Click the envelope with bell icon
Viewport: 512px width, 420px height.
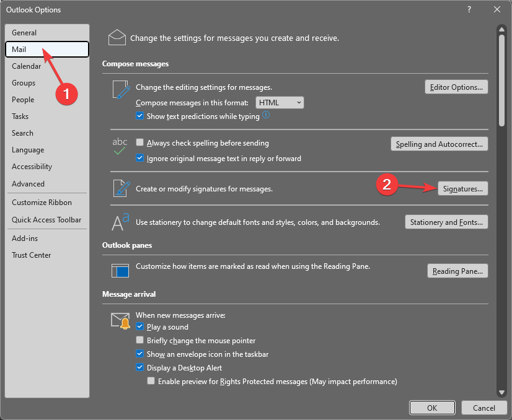120,320
